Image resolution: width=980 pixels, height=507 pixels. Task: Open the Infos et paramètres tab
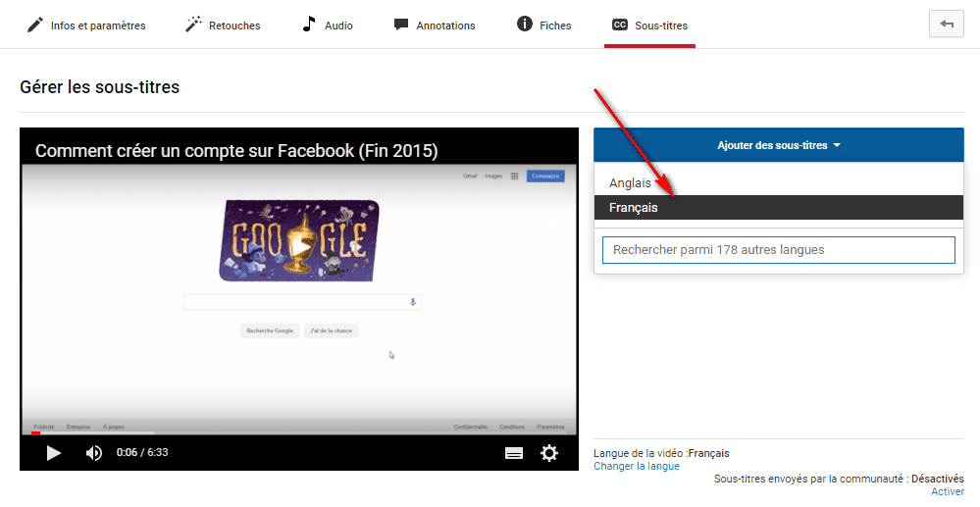point(86,25)
